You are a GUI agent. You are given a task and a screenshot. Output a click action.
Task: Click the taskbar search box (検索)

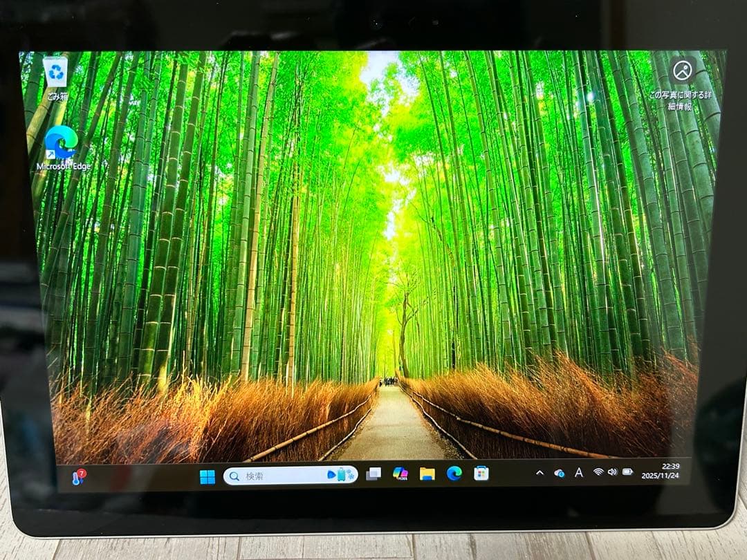coord(277,474)
